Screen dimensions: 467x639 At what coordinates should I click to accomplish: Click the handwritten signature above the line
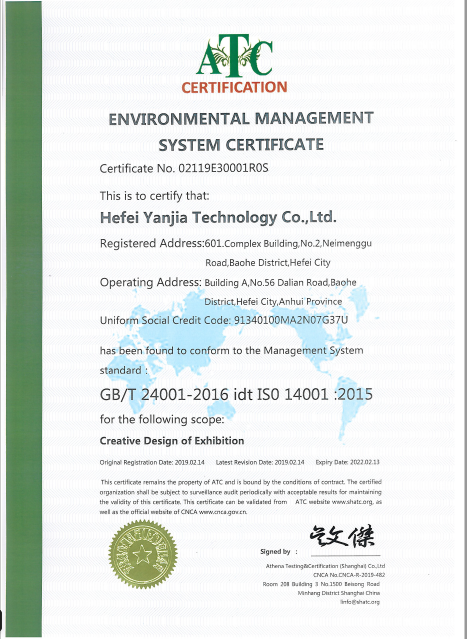pos(341,536)
